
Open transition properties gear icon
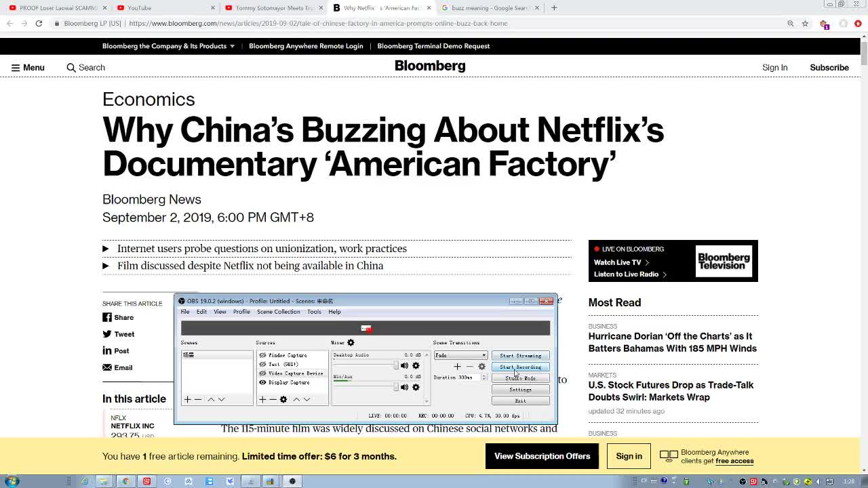click(x=482, y=367)
